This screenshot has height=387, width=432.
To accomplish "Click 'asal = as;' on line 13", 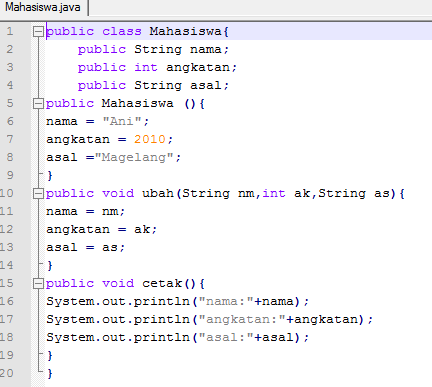I will pos(85,248).
